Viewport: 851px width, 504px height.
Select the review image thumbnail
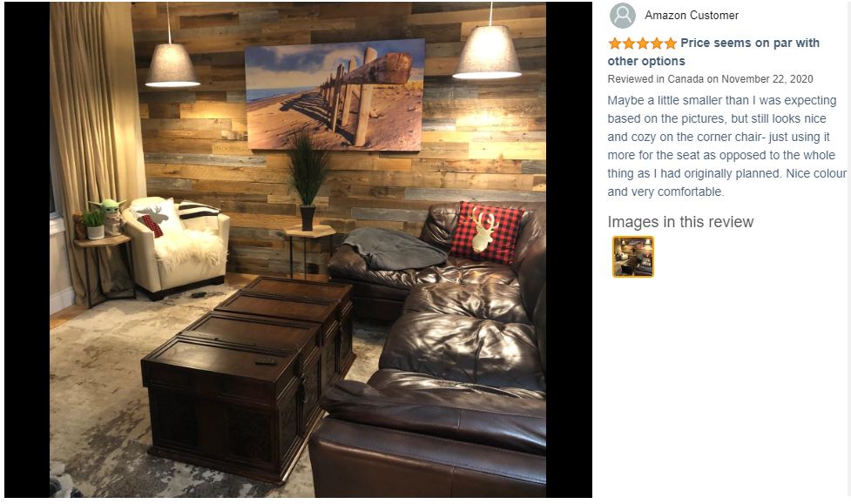(633, 257)
